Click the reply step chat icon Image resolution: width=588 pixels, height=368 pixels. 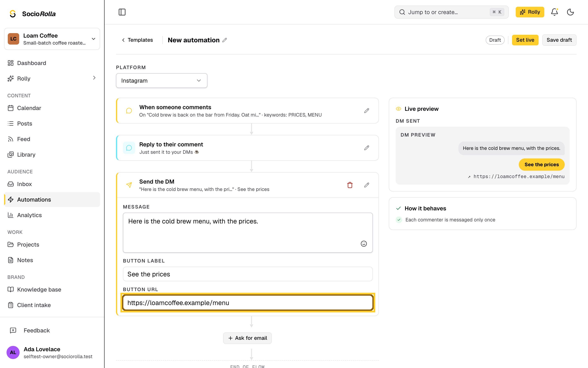tap(129, 148)
